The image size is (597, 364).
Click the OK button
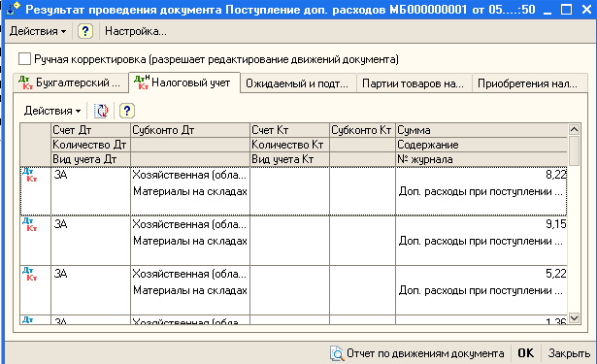(525, 353)
